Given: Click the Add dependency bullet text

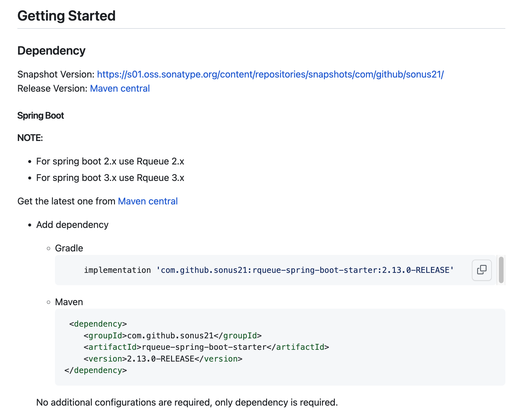Looking at the screenshot, I should (72, 224).
